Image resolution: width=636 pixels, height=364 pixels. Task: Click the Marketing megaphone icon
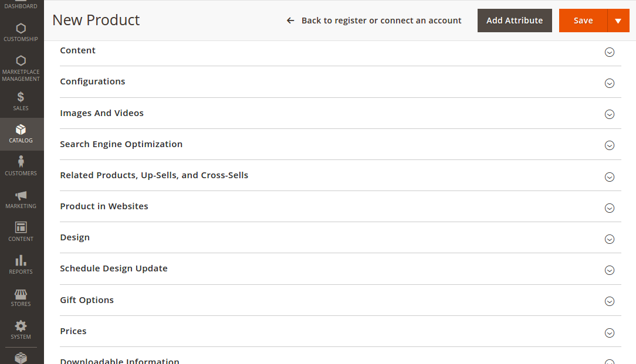[21, 195]
